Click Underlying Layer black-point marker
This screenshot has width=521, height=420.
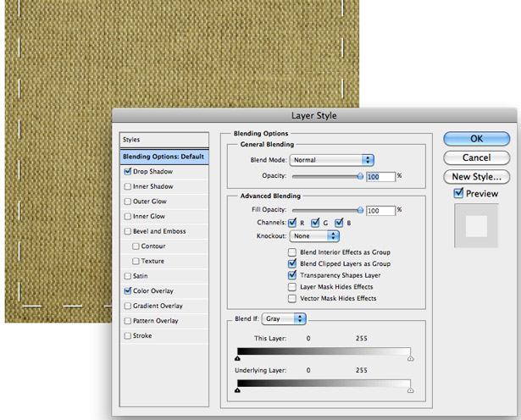(x=237, y=390)
